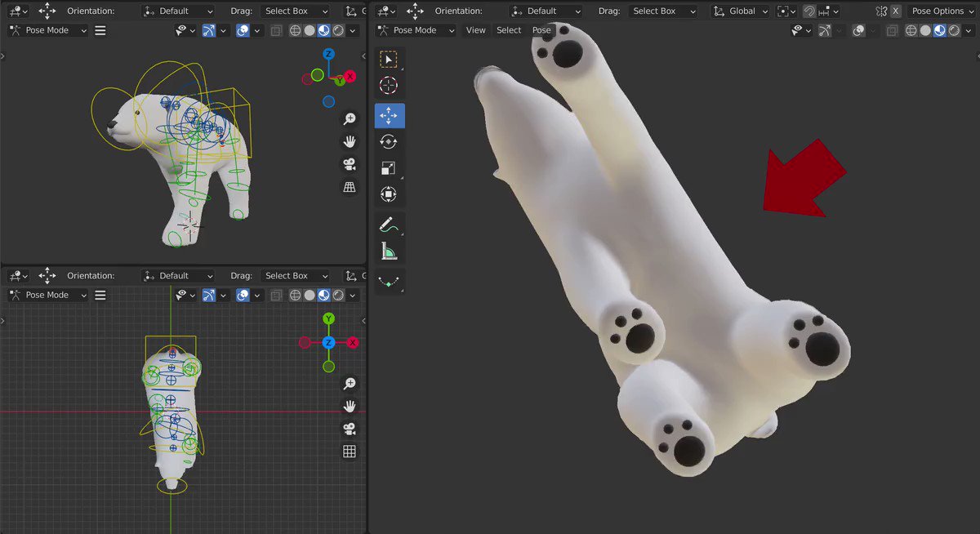Choose the Rotate tool
Viewport: 980px width, 534px height.
click(x=389, y=142)
